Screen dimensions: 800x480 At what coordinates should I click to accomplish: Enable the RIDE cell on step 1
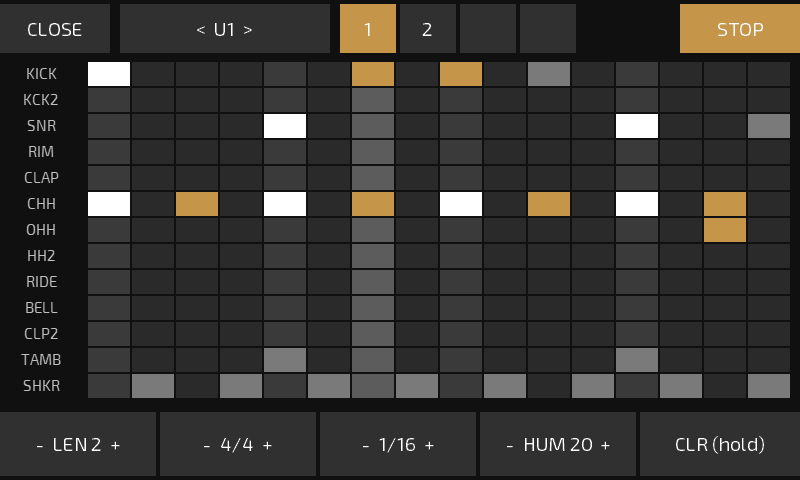coord(109,282)
